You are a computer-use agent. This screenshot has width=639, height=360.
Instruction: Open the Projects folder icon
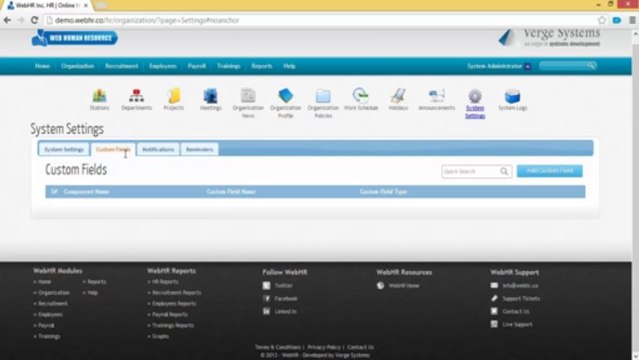pyautogui.click(x=174, y=96)
